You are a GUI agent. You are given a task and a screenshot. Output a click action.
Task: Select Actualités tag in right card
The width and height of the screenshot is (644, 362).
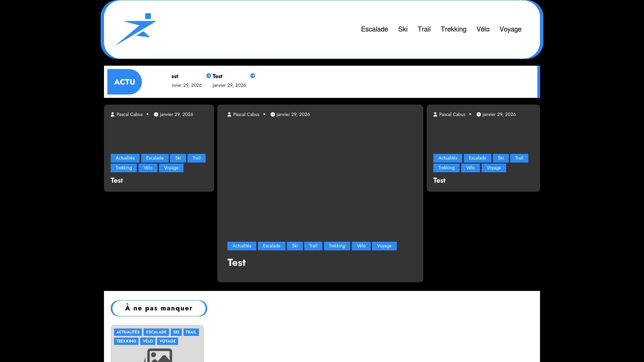tap(448, 158)
